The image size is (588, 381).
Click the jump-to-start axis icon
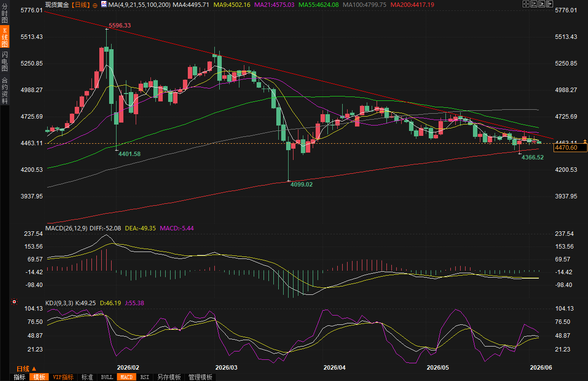(534, 4)
